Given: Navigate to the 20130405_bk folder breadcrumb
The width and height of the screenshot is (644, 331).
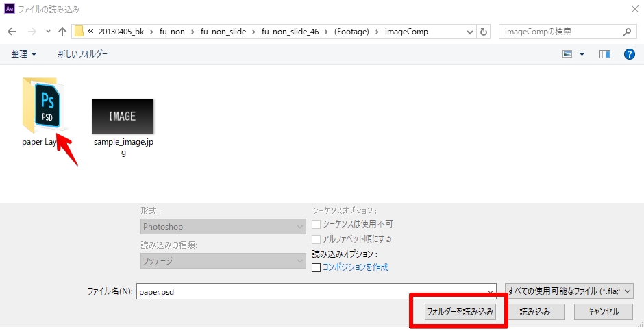Looking at the screenshot, I should pyautogui.click(x=121, y=32).
